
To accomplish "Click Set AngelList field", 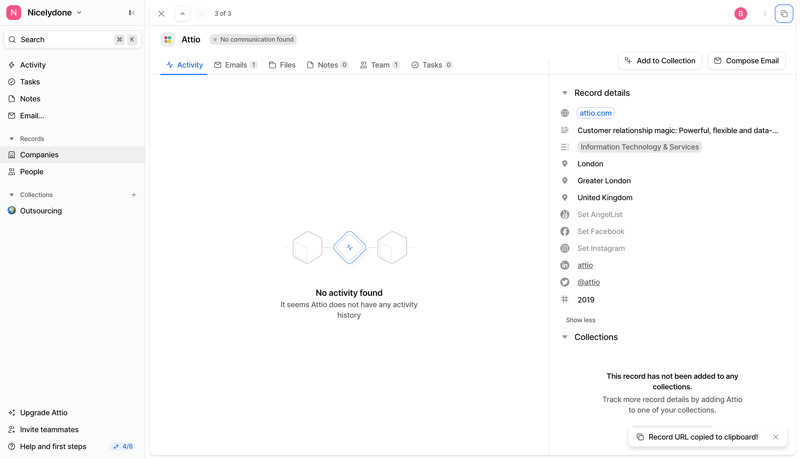I will click(x=600, y=215).
